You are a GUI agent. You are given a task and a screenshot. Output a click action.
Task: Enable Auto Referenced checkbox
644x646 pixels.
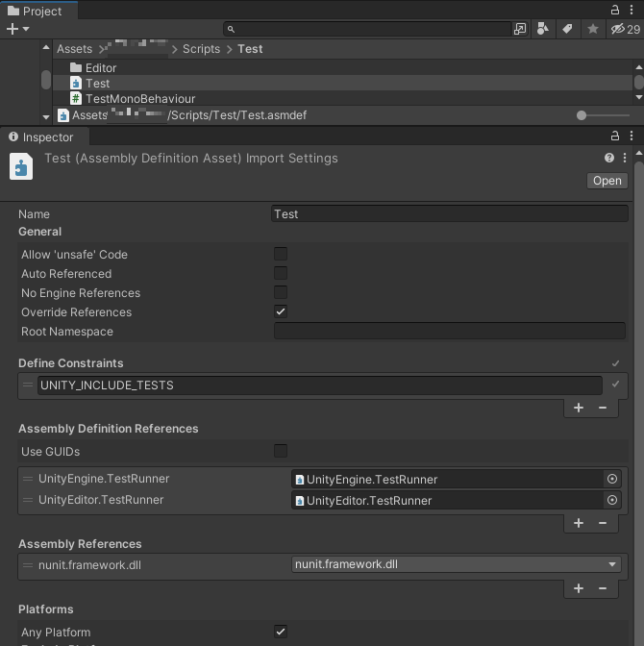point(281,273)
